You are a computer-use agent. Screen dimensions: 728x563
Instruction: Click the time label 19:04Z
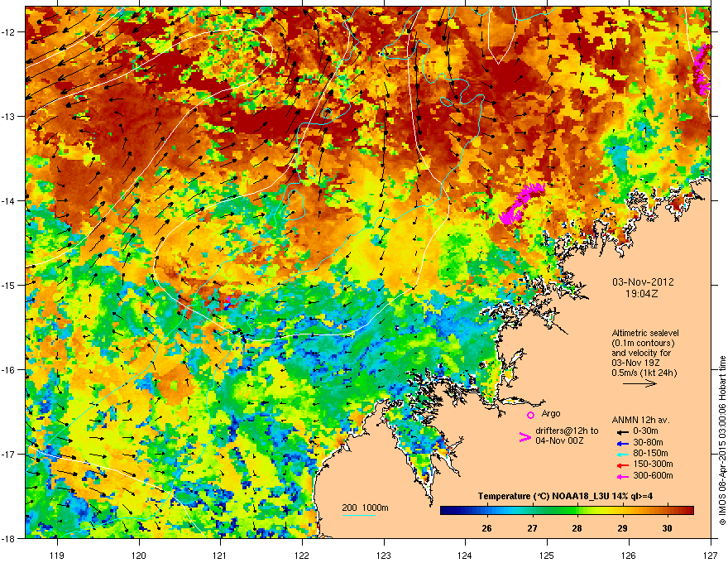pyautogui.click(x=642, y=294)
